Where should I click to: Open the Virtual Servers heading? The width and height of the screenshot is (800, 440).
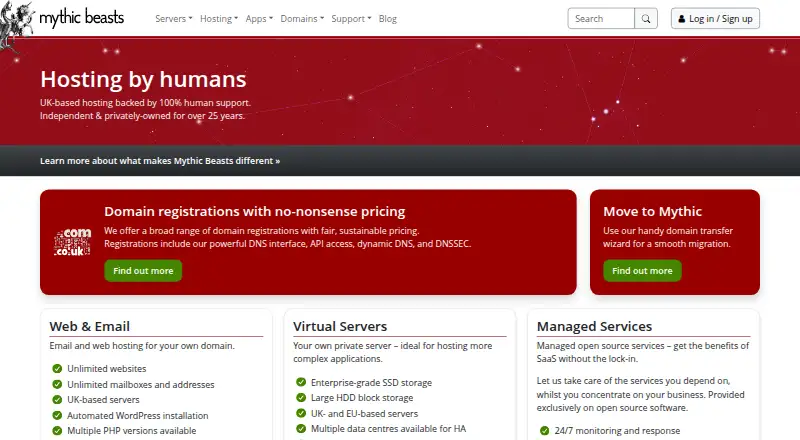click(340, 326)
